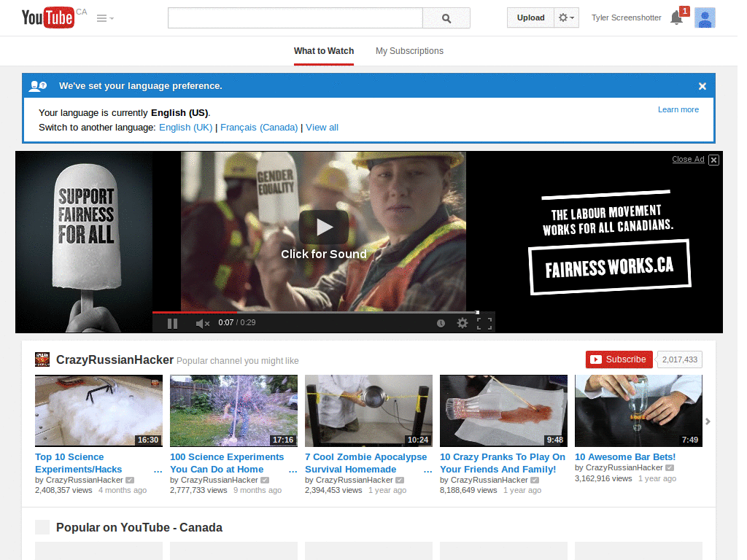Unmute the video speaker icon

203,323
